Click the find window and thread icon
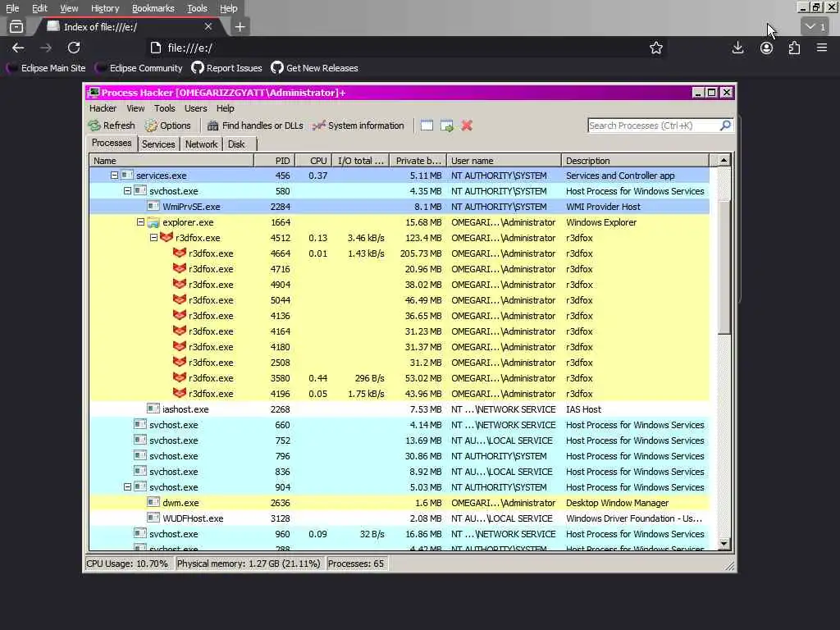The width and height of the screenshot is (840, 630). (x=447, y=126)
